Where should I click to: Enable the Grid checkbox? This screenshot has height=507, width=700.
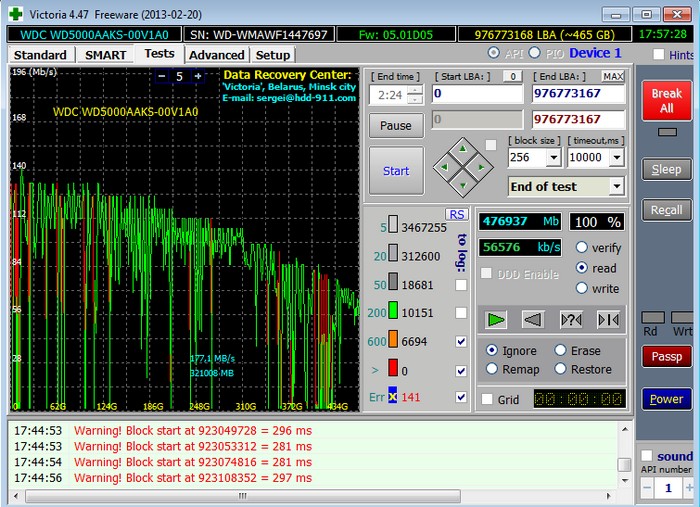click(487, 399)
